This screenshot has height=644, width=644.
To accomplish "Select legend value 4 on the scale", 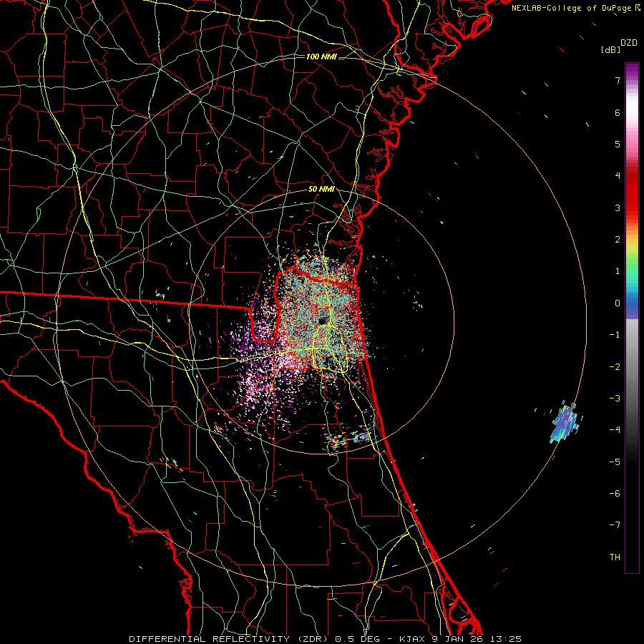I will (x=618, y=176).
